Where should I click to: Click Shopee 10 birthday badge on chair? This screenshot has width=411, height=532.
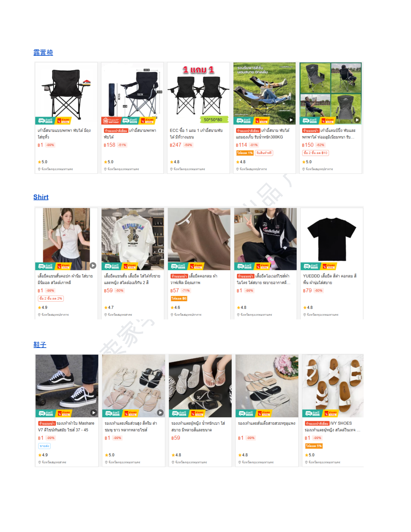click(111, 120)
